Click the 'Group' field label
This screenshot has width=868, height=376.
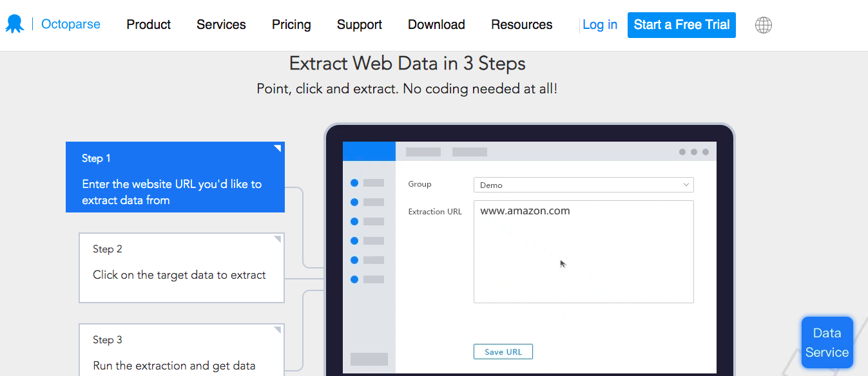pyautogui.click(x=420, y=184)
